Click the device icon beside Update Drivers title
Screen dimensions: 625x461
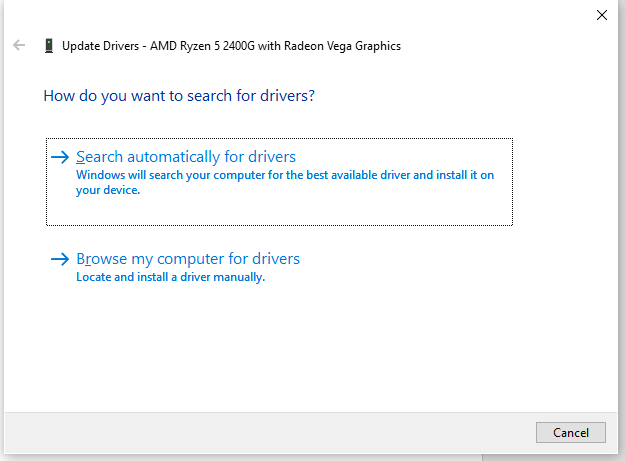pyautogui.click(x=49, y=46)
